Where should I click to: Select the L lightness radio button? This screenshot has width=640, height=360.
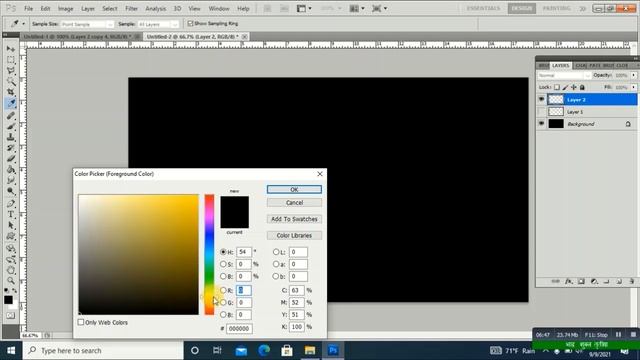click(276, 252)
